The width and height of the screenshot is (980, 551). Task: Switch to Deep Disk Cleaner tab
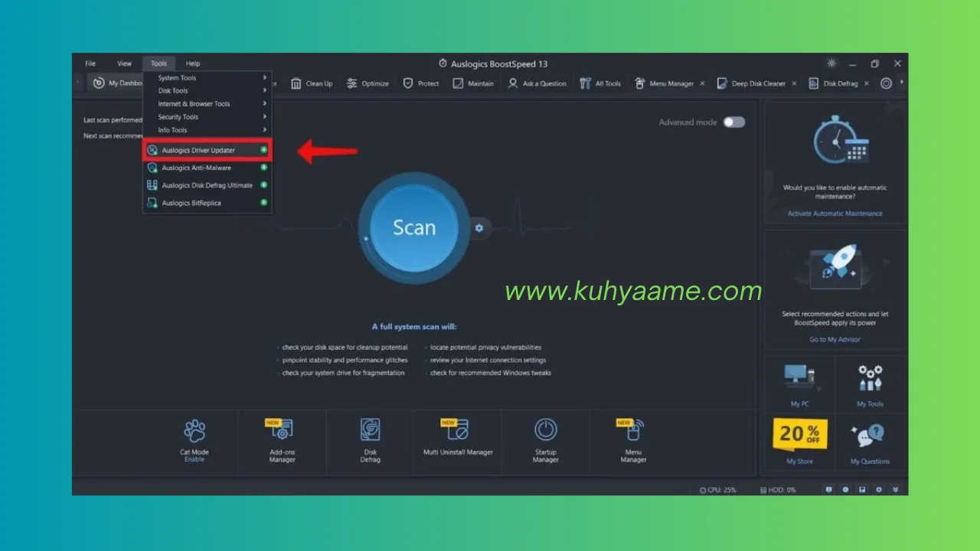[751, 83]
